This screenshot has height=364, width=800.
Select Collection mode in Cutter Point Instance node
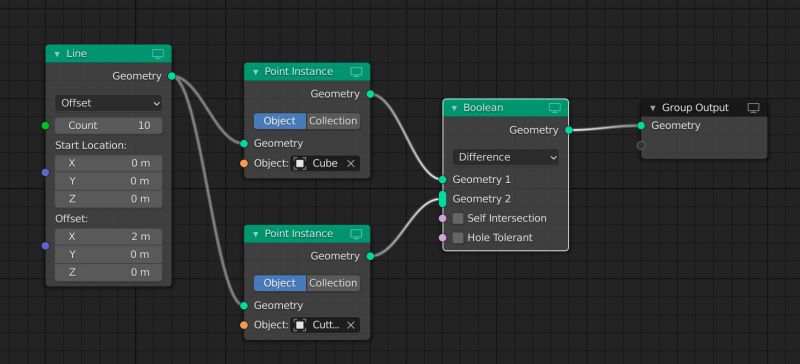pyautogui.click(x=333, y=283)
